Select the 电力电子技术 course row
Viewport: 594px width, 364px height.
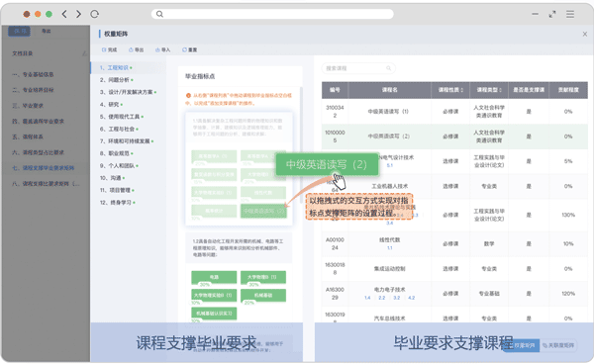[454, 294]
